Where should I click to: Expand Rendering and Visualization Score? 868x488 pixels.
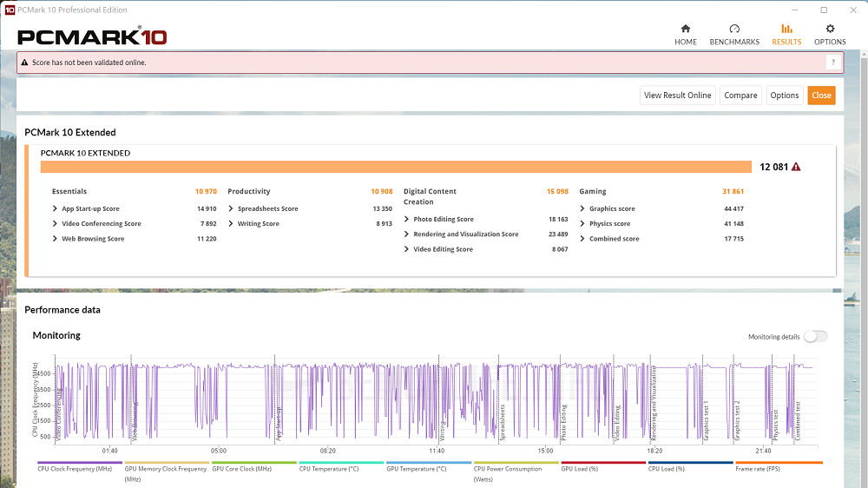coord(406,234)
